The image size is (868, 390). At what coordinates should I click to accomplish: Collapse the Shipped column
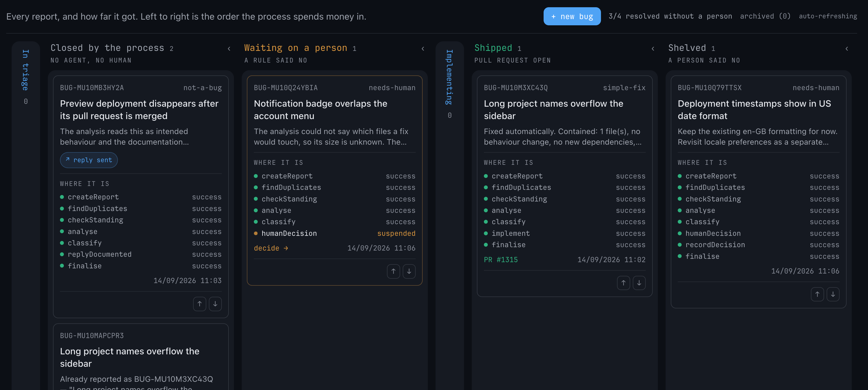pyautogui.click(x=653, y=49)
